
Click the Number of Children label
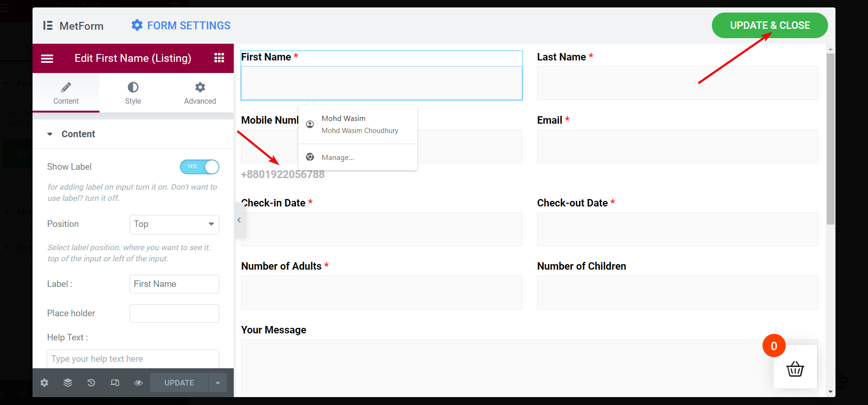[x=582, y=266]
